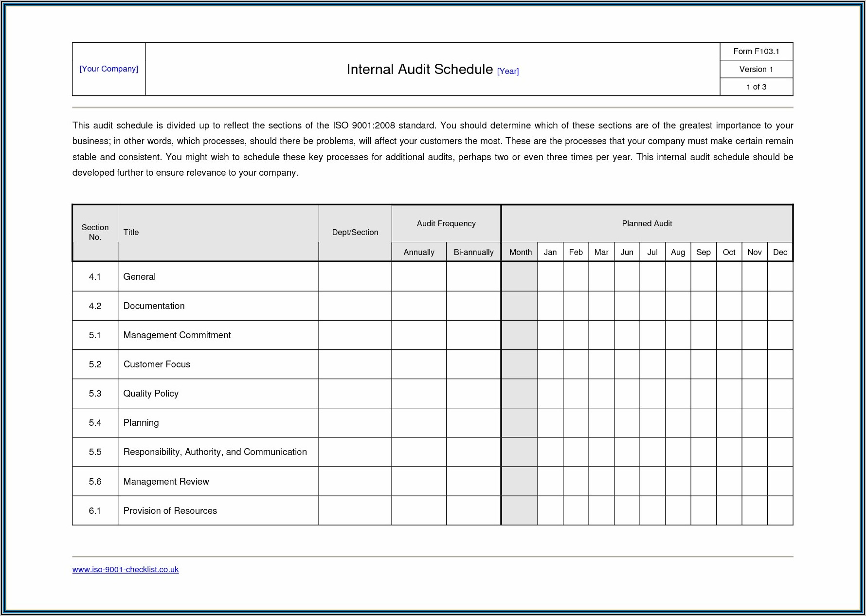This screenshot has height=616, width=866.
Task: Click the Sep month column header
Action: pos(703,252)
